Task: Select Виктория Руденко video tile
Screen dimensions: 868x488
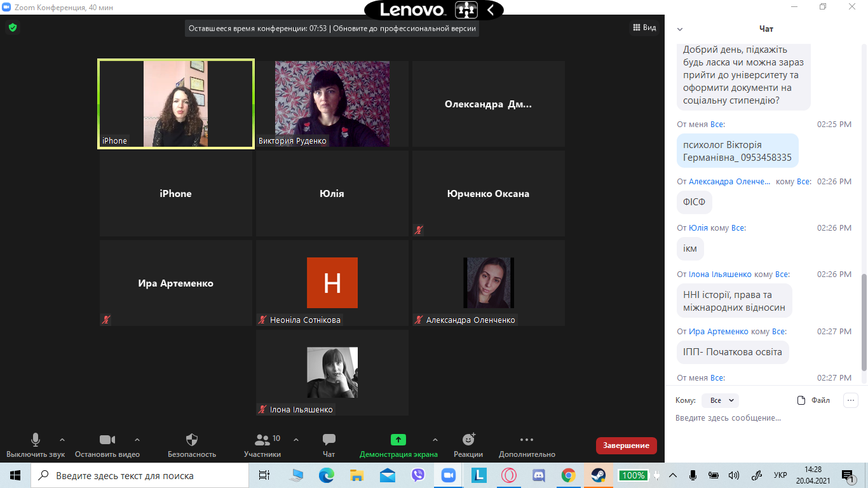Action: [332, 104]
